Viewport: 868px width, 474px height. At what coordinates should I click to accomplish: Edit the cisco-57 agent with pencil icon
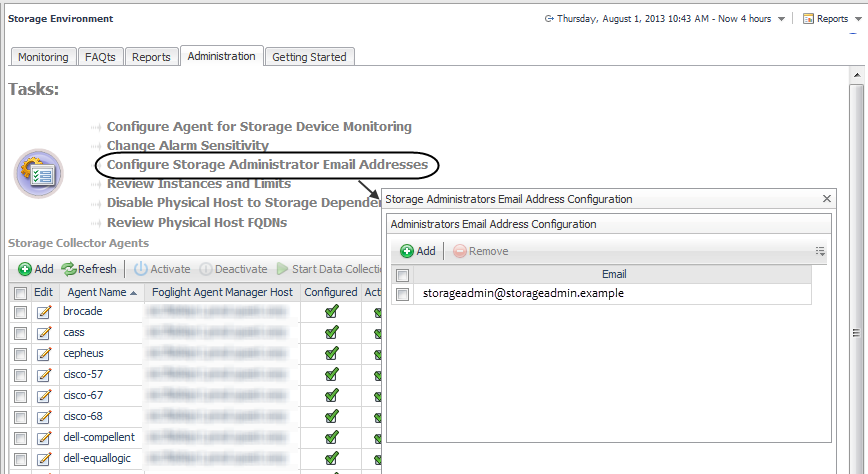coord(44,375)
